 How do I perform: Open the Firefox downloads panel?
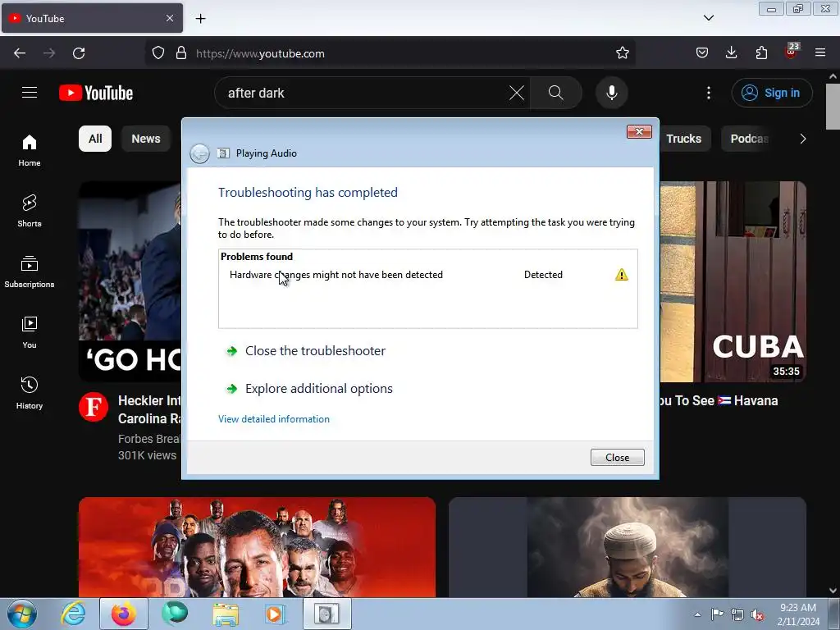(x=731, y=53)
